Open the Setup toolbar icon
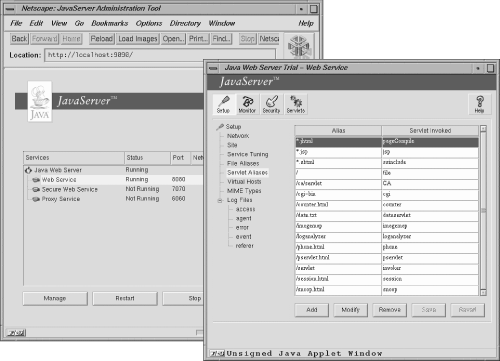 224,104
